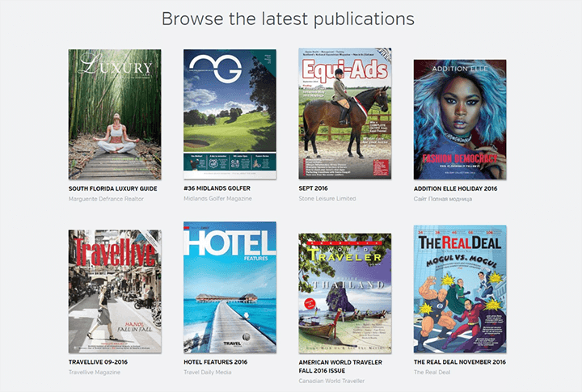Screen dimensions: 582x392
Task: Click the HOTEL FEATURES 2016 title
Action: coord(215,362)
